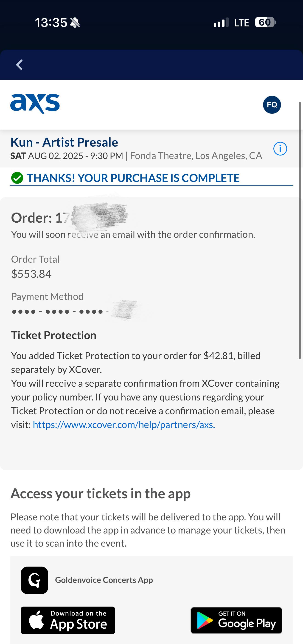
Task: Tap the masked payment method card number
Action: click(74, 312)
